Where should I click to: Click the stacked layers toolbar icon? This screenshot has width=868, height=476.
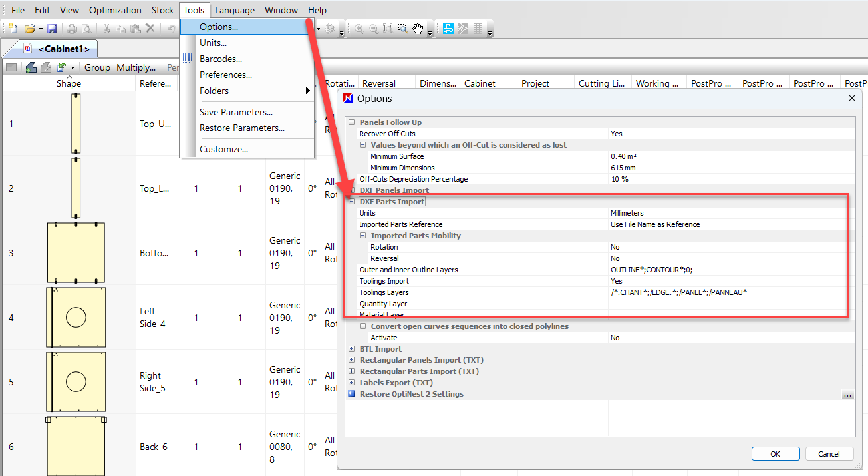[330, 29]
